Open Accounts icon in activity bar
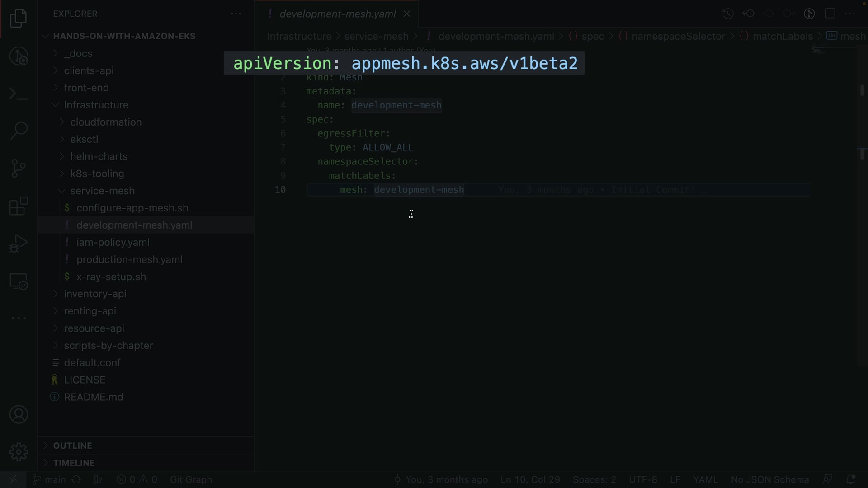The width and height of the screenshot is (868, 488). click(x=19, y=414)
